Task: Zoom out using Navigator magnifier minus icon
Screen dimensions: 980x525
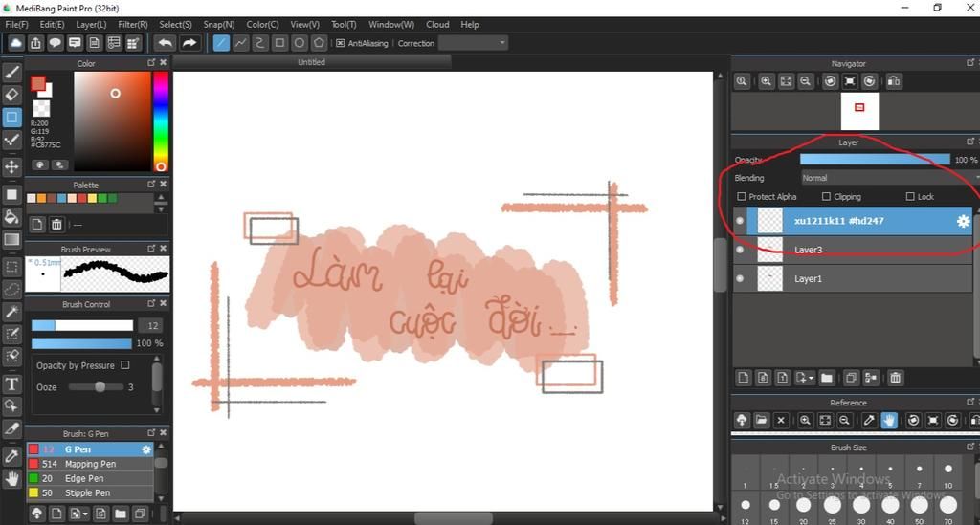Action: click(806, 81)
